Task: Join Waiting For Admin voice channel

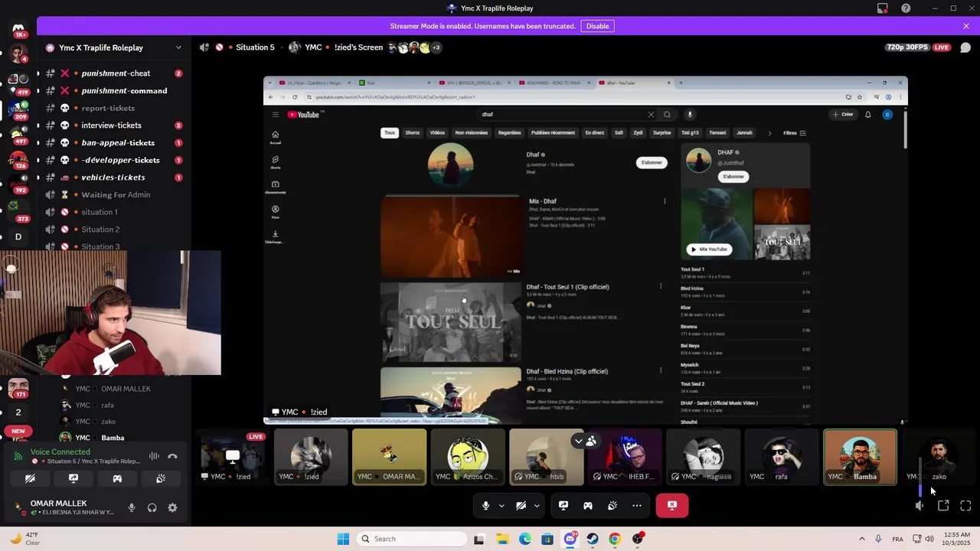Action: [115, 194]
